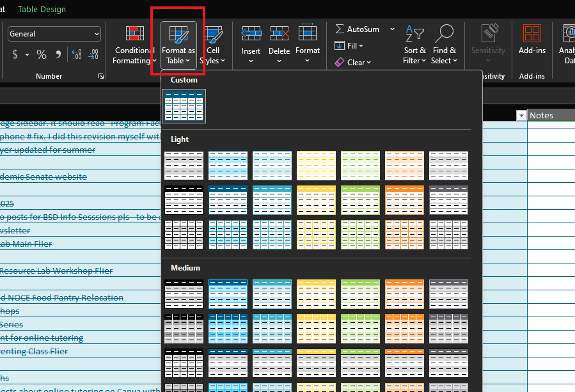The image size is (575, 392).
Task: Choose the gray Light style in first row
Action: [448, 166]
